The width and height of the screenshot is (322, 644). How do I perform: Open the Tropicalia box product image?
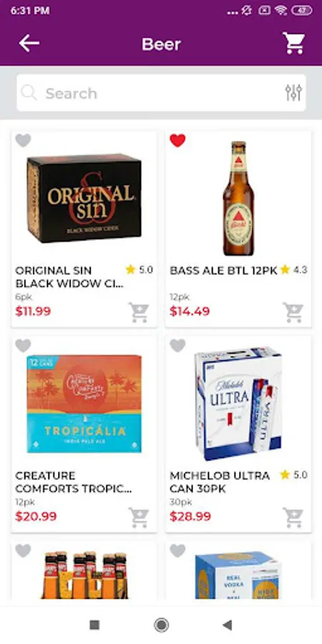pos(84,404)
